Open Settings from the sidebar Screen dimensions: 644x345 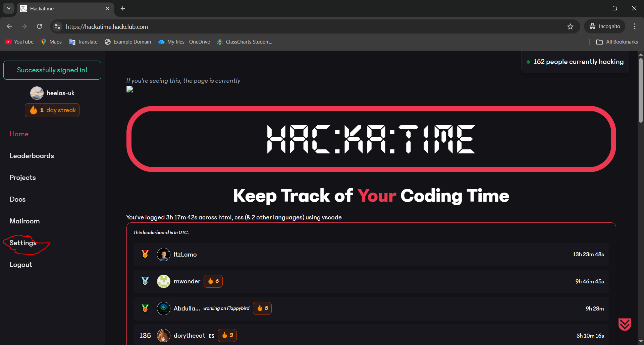click(23, 243)
